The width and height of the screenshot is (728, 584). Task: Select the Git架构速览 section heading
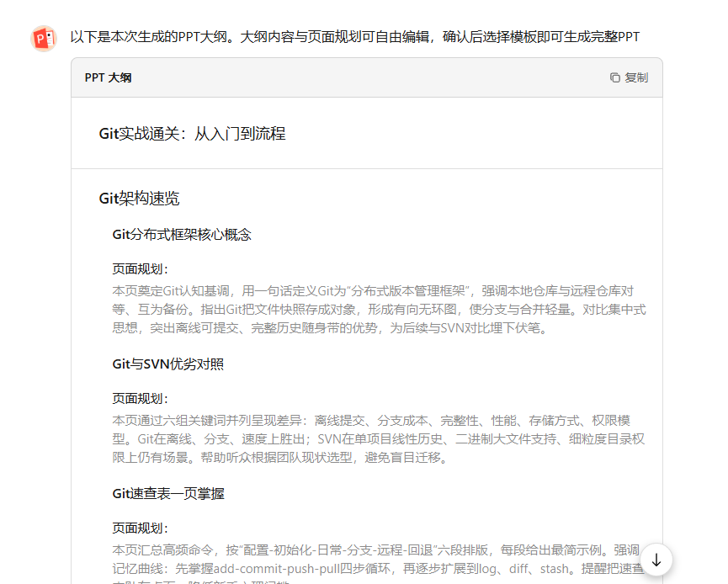(x=139, y=199)
